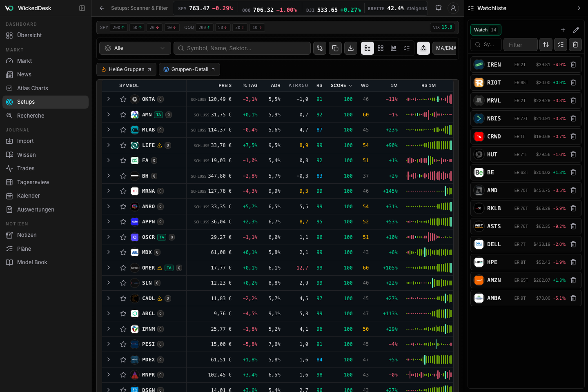The width and height of the screenshot is (588, 392).
Task: Sort the watchlist entries
Action: [x=546, y=45]
